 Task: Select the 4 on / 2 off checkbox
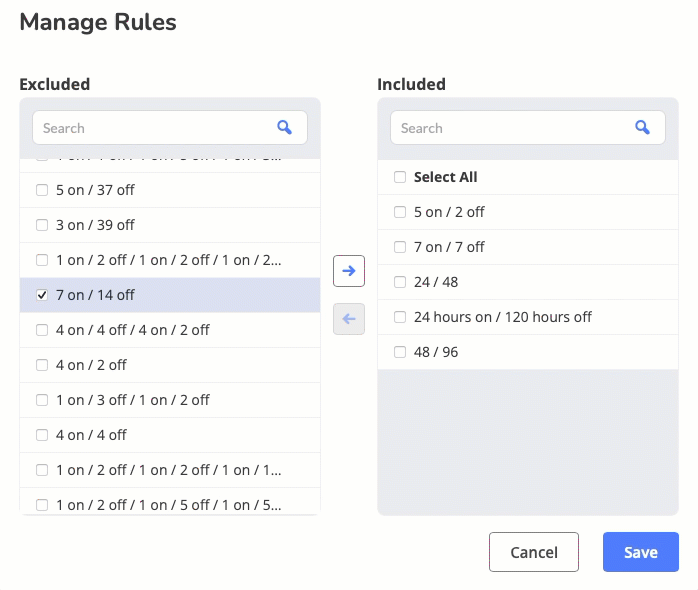tap(42, 365)
